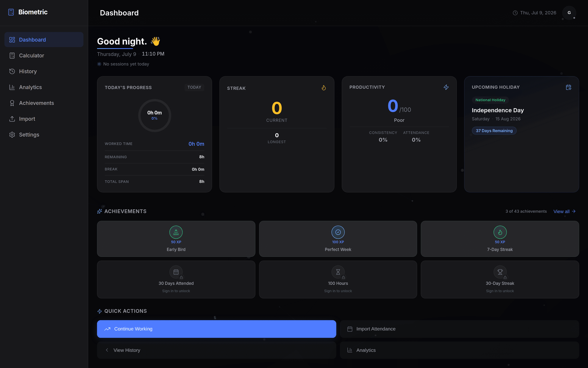This screenshot has height=368, width=588.
Task: Click the Analytics quick action button
Action: 459,350
